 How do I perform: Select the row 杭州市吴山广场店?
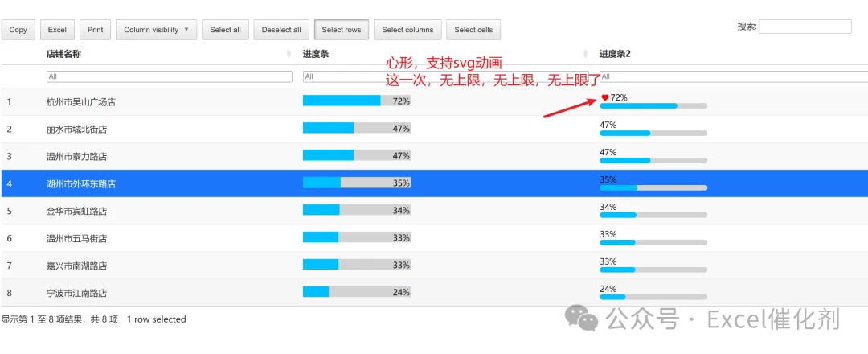point(434,102)
